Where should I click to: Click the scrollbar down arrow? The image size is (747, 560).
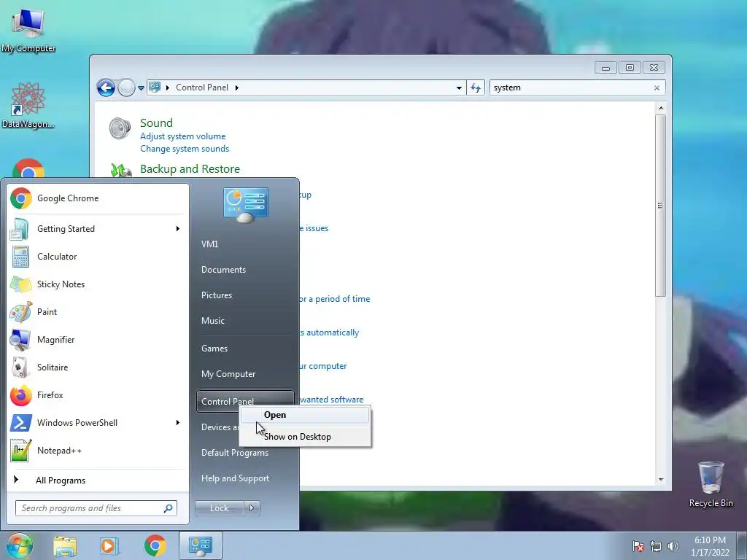click(661, 480)
